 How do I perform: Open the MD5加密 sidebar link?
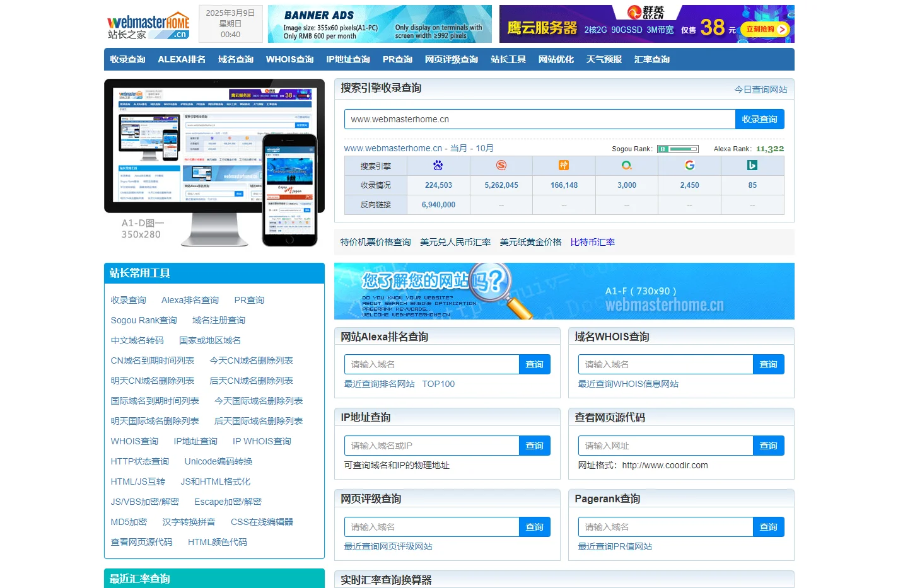(x=129, y=522)
